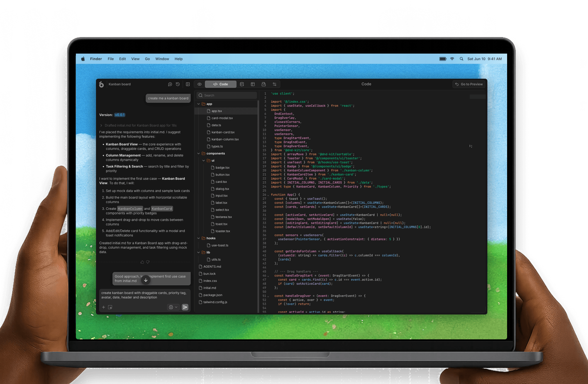The width and height of the screenshot is (588, 384).
Task: Click the settings sliders icon in toolbar
Action: click(274, 84)
